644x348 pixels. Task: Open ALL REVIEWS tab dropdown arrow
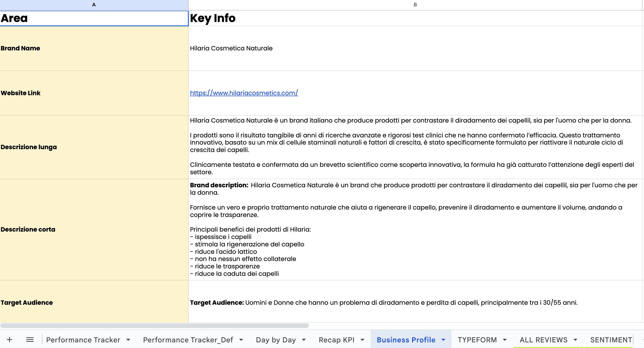tap(575, 340)
